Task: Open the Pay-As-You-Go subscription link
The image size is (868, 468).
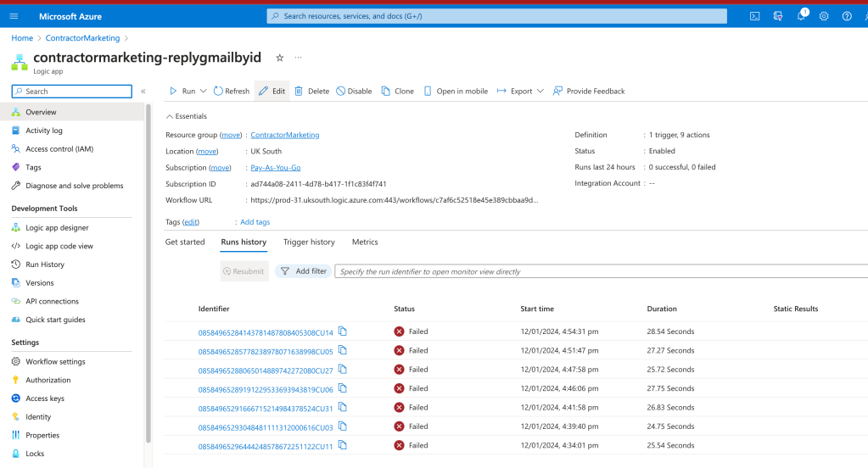Action: (275, 168)
